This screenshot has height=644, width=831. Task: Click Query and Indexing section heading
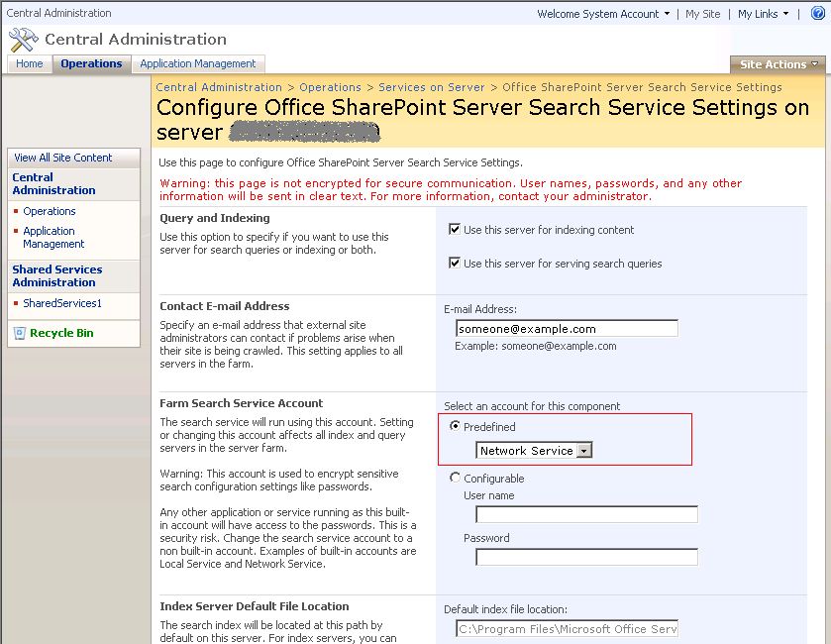[215, 218]
